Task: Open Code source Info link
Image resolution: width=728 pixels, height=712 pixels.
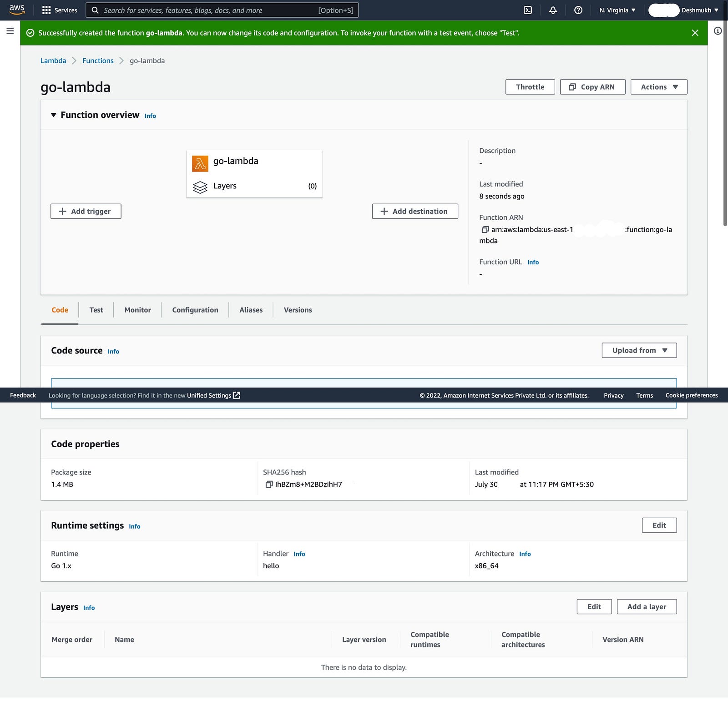Action: point(113,352)
